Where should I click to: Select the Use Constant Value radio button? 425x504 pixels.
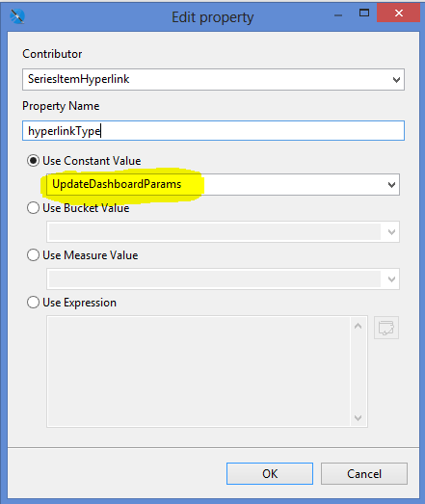click(33, 161)
